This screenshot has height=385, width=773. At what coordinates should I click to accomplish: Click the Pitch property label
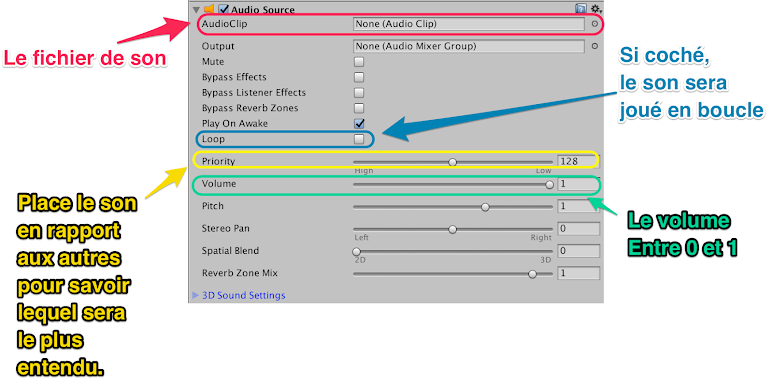tap(212, 206)
